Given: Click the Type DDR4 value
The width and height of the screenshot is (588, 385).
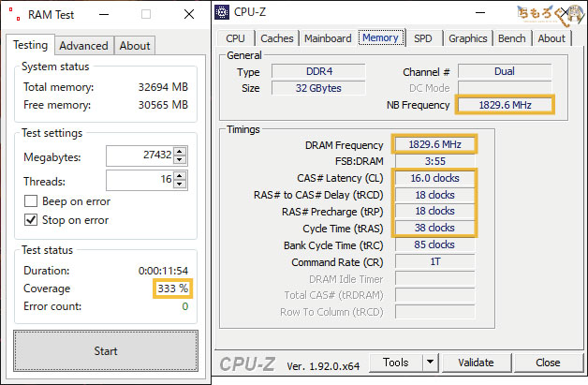Looking at the screenshot, I should point(318,71).
